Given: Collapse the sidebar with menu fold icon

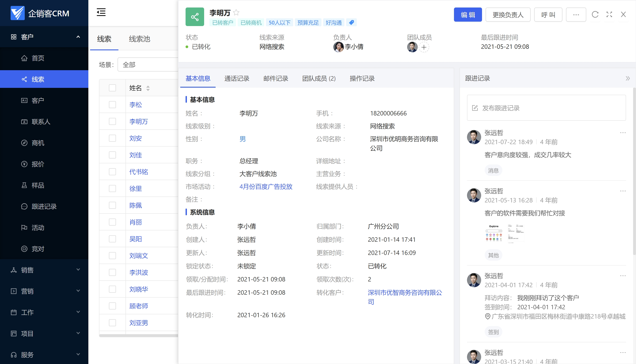Looking at the screenshot, I should 101,12.
